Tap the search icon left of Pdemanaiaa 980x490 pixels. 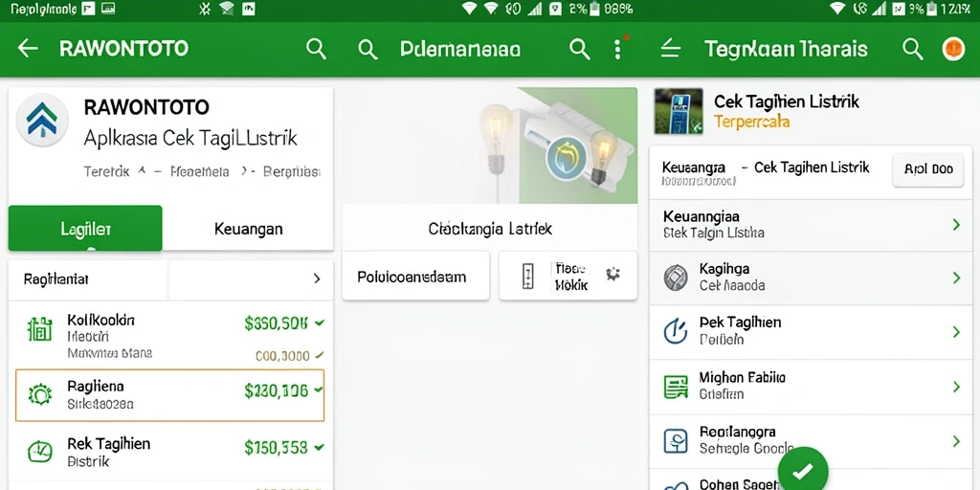coord(367,50)
